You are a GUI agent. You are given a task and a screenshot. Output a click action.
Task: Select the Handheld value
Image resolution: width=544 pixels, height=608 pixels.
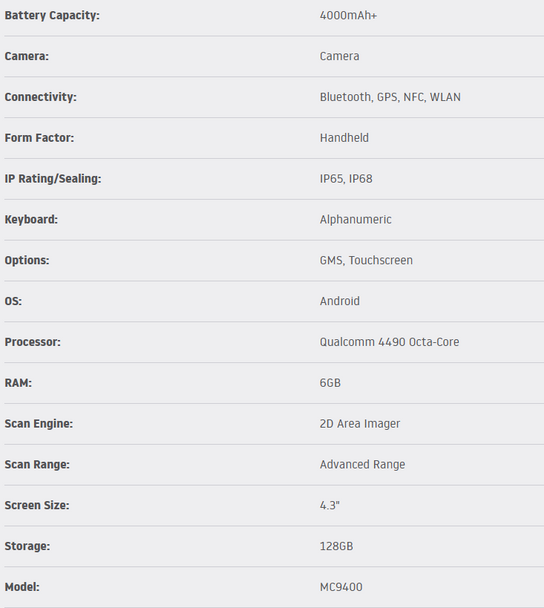click(344, 138)
